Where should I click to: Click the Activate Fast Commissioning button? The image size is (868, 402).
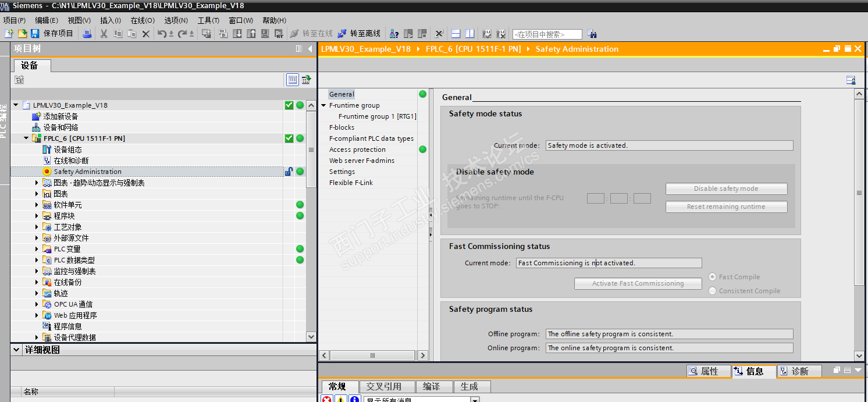(638, 283)
